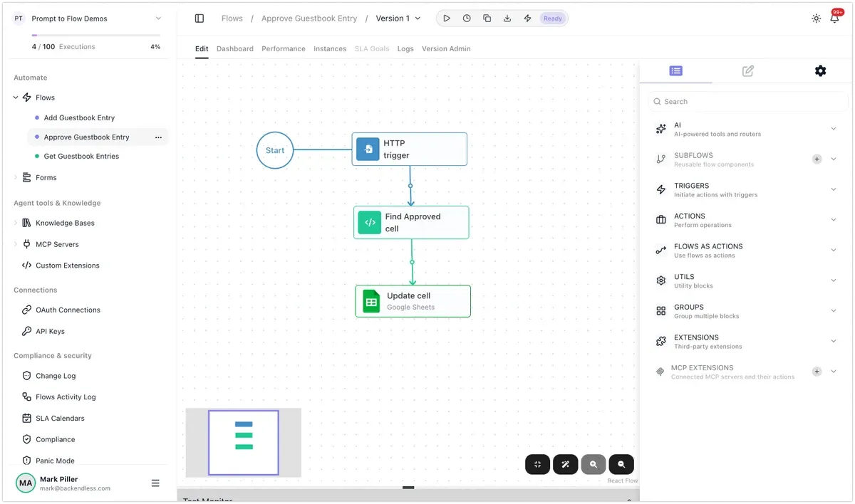Open OAuth Connections page

68,310
